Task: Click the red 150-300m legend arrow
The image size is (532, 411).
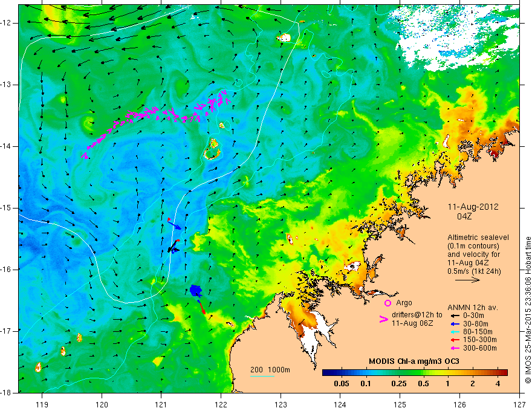Action: click(455, 340)
